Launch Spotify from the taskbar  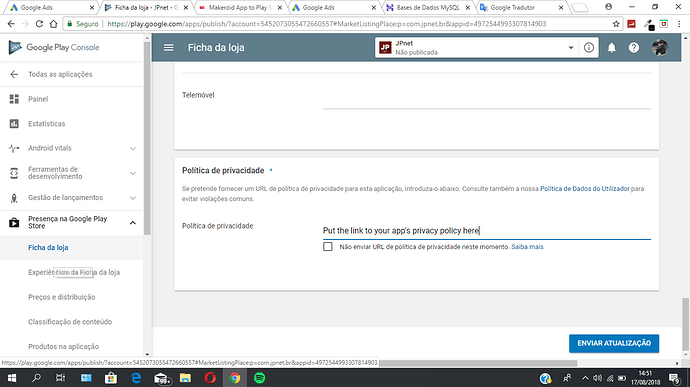[260, 378]
